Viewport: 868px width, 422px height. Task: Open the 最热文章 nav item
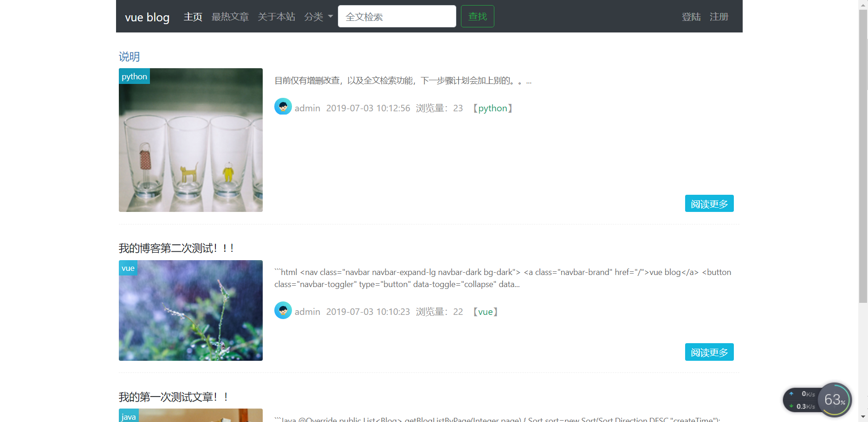pyautogui.click(x=230, y=17)
